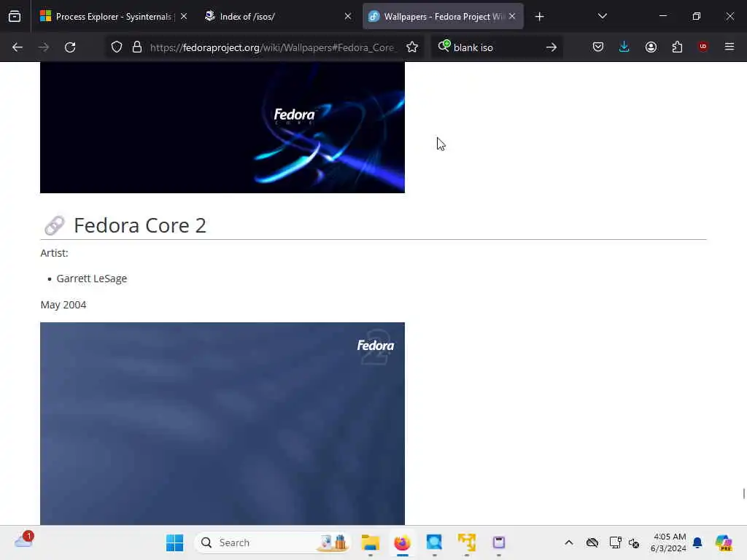Save page to Pocket

(x=598, y=47)
